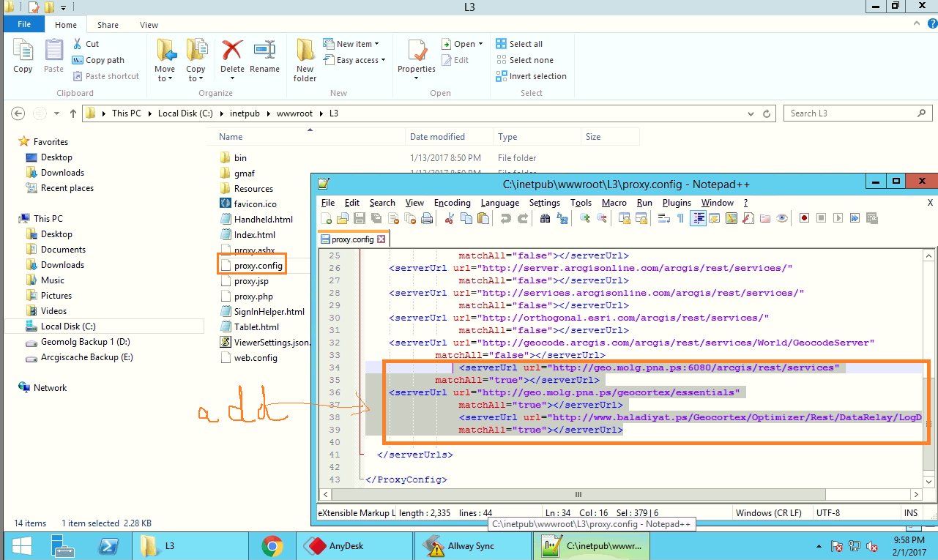The image size is (938, 560).
Task: Toggle synchronize vertical scrolling icon
Action: coord(625,218)
